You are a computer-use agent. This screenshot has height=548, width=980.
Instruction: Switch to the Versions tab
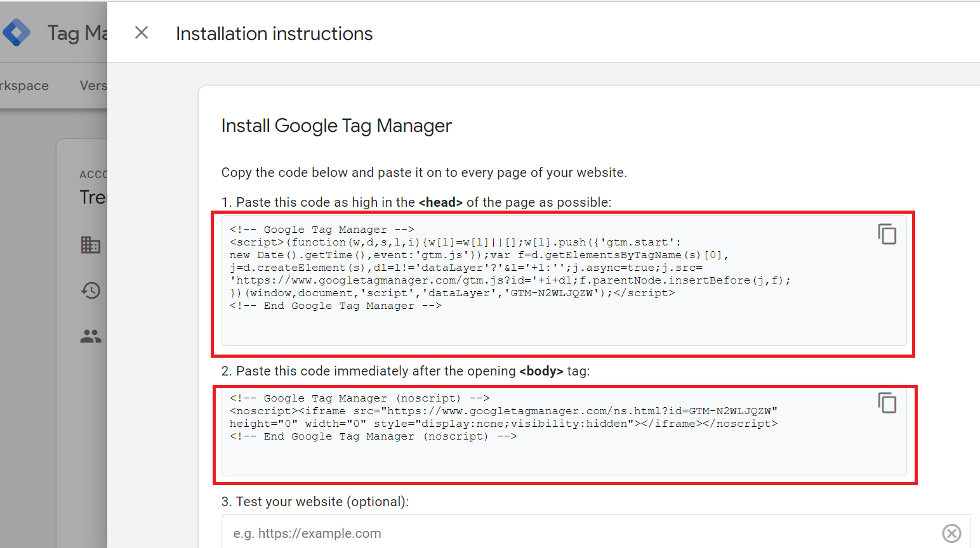tap(93, 86)
